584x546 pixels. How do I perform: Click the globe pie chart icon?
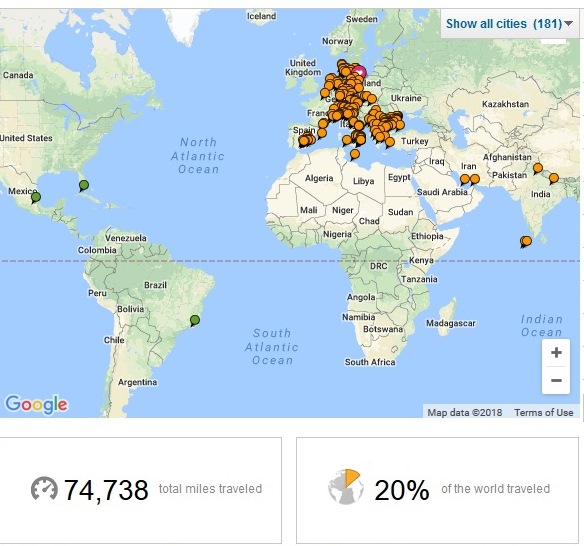pyautogui.click(x=346, y=487)
